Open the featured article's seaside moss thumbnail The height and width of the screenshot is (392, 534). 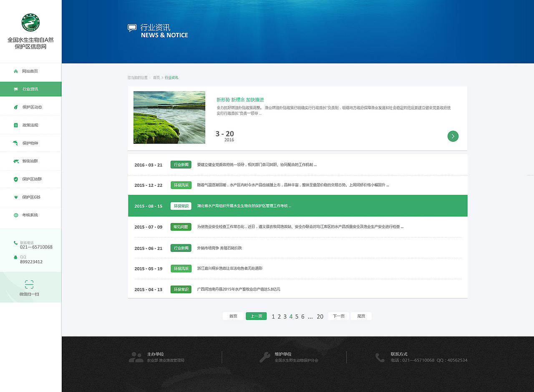[x=169, y=118]
